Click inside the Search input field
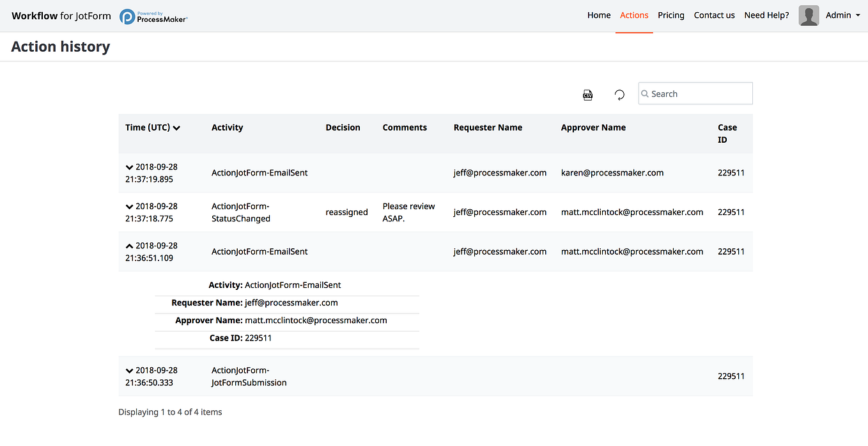This screenshot has width=868, height=446. pyautogui.click(x=695, y=93)
